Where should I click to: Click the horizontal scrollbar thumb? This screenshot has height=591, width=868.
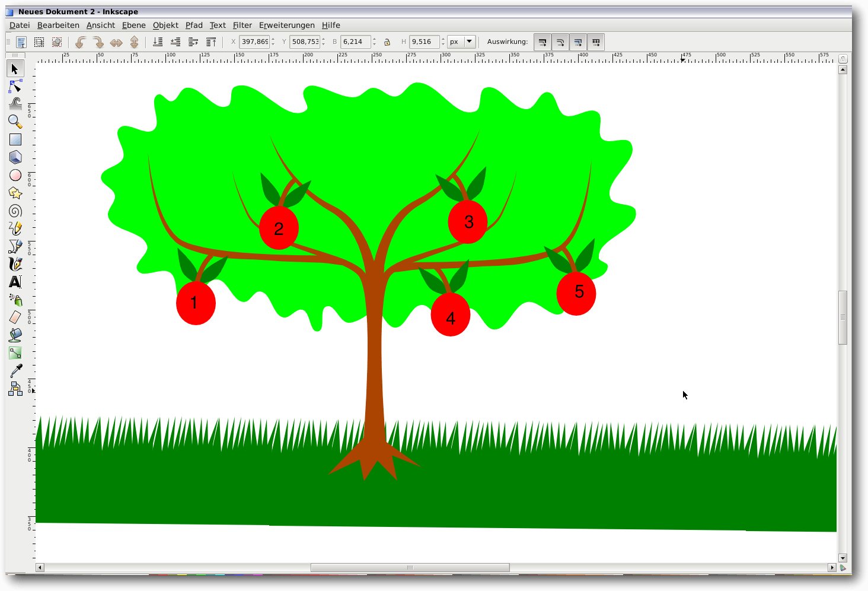(x=410, y=568)
